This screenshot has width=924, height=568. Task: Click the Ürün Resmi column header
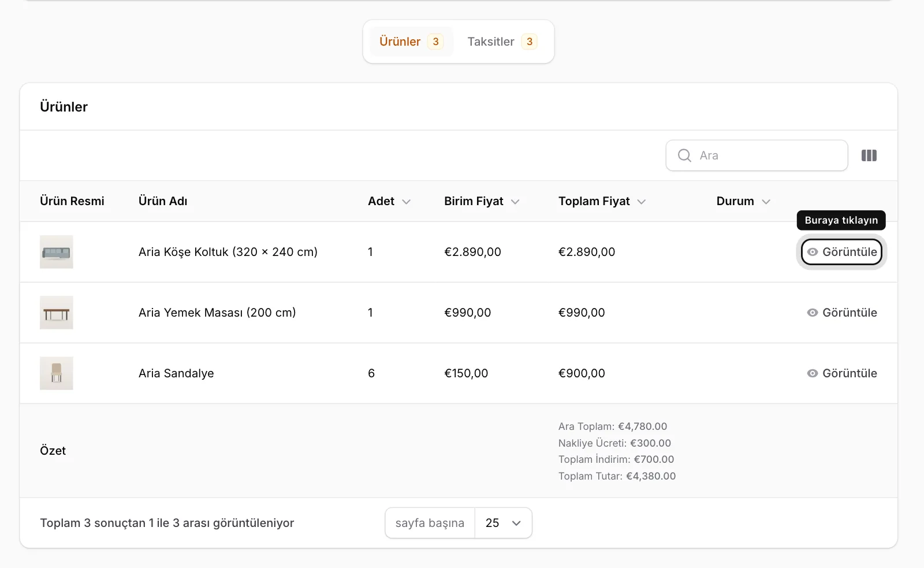(x=72, y=201)
